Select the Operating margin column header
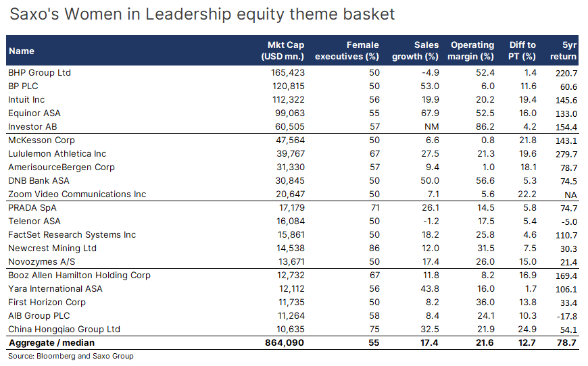 click(x=472, y=51)
